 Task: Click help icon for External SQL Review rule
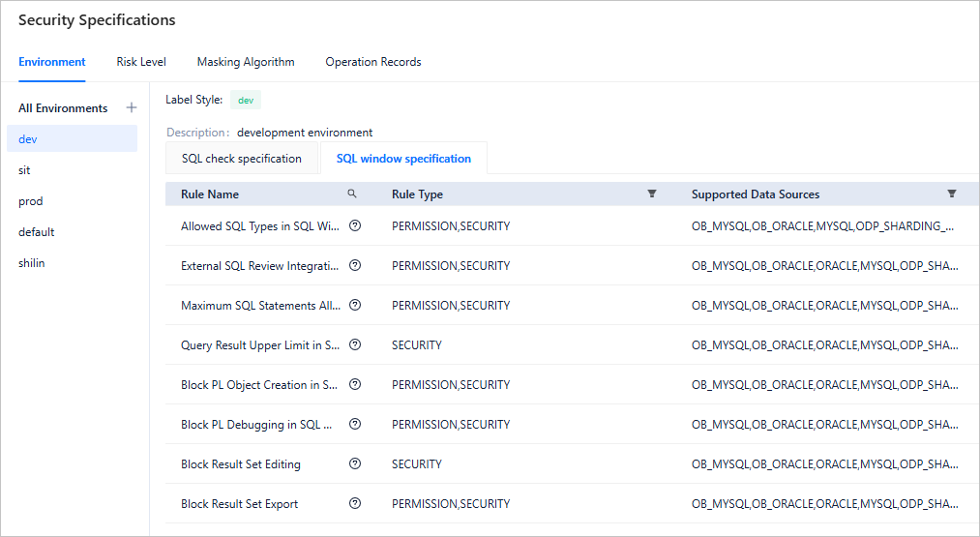coord(355,265)
